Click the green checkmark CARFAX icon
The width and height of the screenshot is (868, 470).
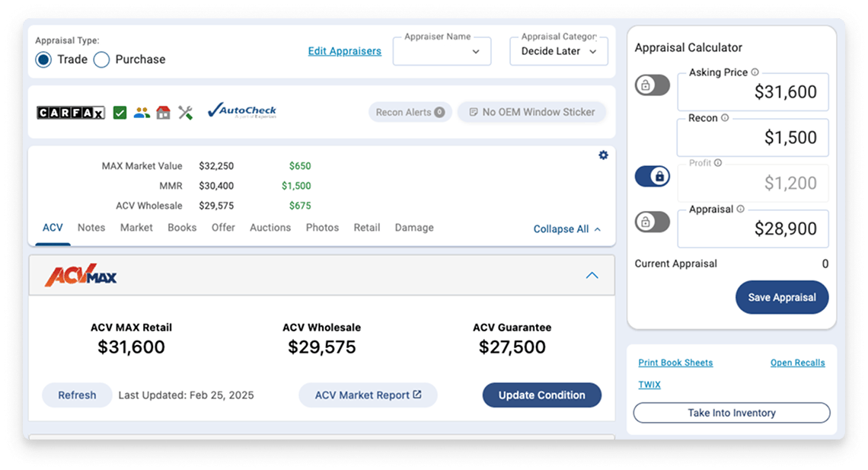[x=120, y=113]
